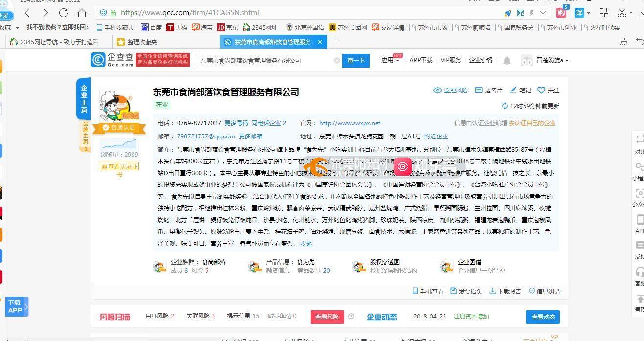Go back with browser back arrow
Viewport: 644px width, 341px height.
coord(27,13)
